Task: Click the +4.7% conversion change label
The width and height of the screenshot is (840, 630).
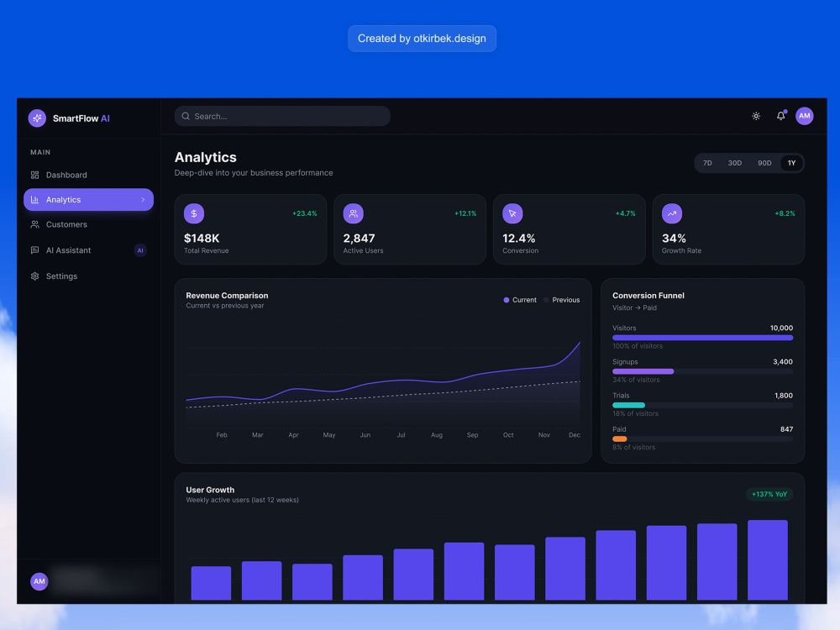Action: tap(625, 213)
